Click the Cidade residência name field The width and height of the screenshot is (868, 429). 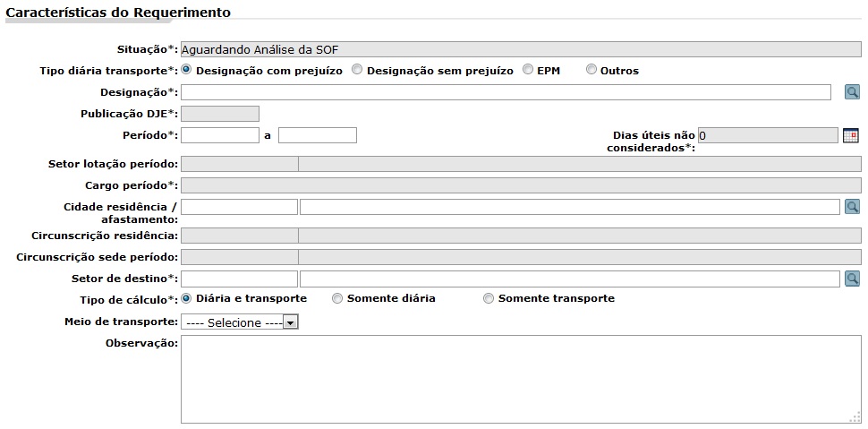click(570, 207)
